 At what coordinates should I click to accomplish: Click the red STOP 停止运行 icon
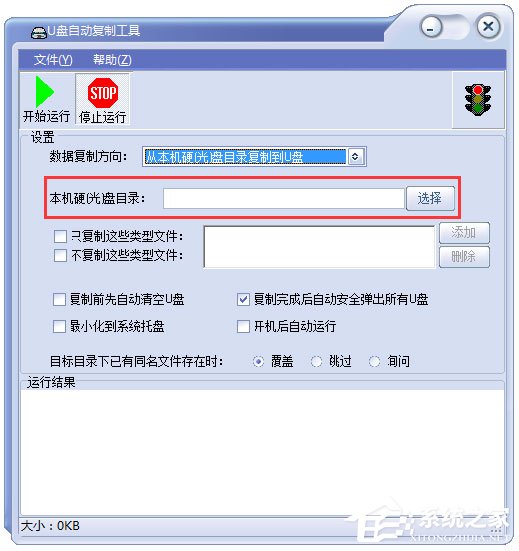coord(103,93)
